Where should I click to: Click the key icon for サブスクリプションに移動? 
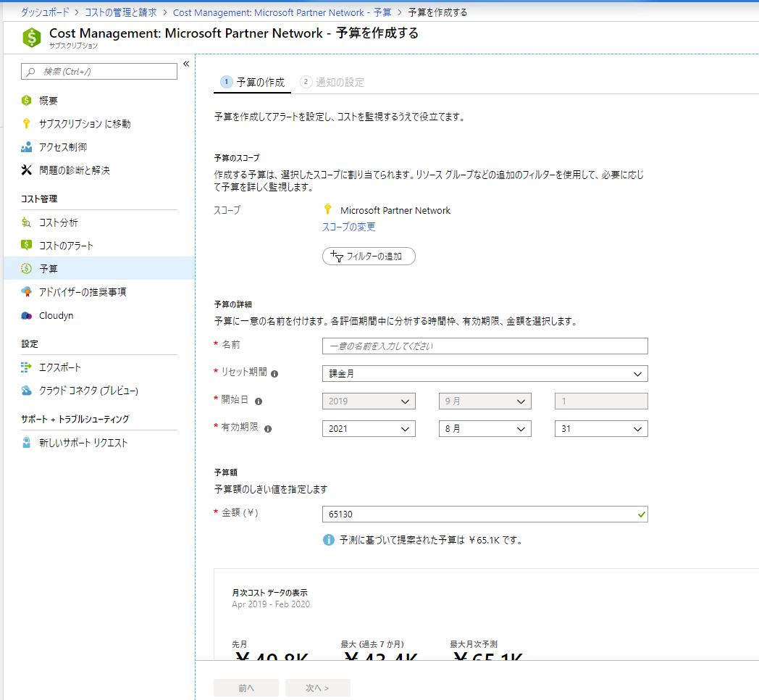click(x=27, y=123)
